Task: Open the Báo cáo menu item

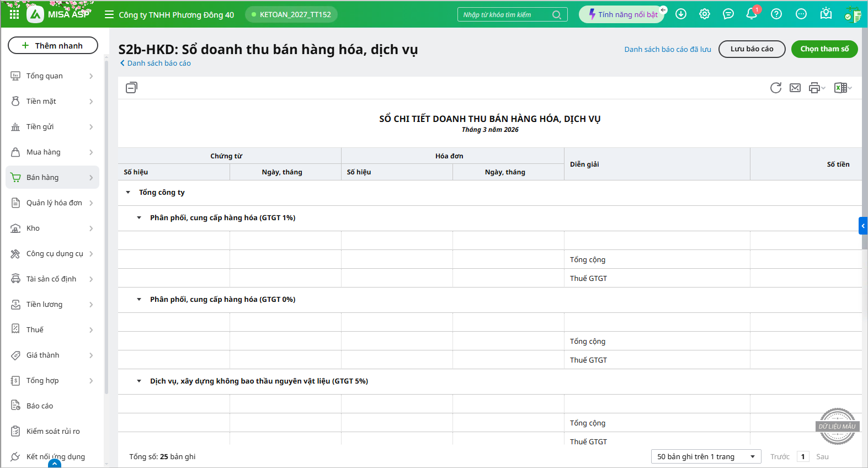Action: pyautogui.click(x=40, y=406)
